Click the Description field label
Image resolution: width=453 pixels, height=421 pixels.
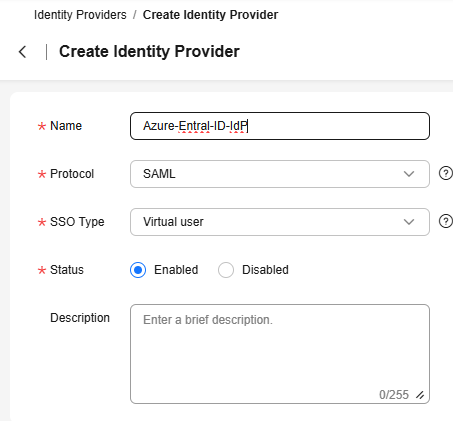pos(80,318)
